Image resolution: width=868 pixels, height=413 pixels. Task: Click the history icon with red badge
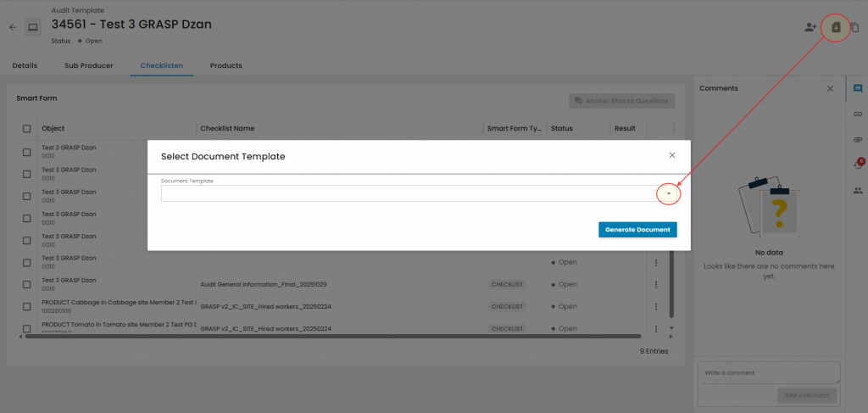[x=858, y=165]
